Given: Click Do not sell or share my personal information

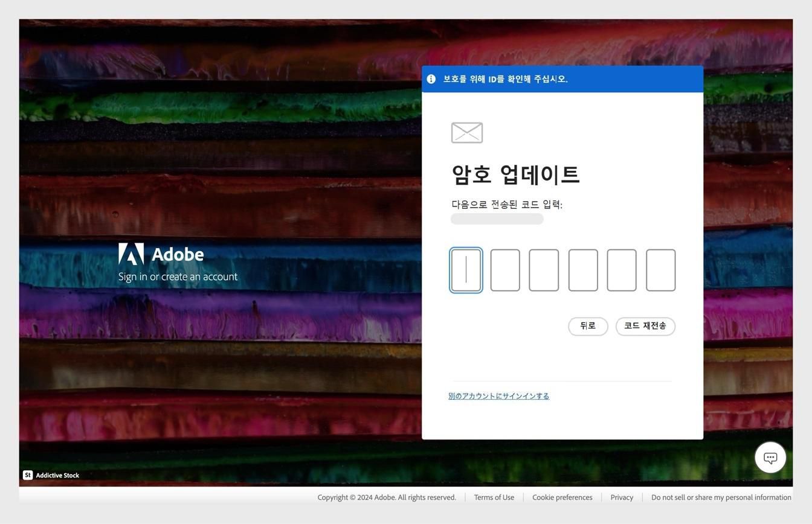Looking at the screenshot, I should coord(721,497).
